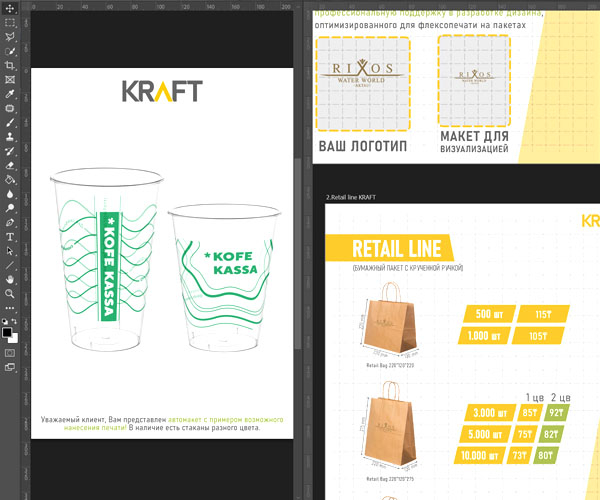This screenshot has height=500, width=600.
Task: Click the '105₸' price badge
Action: (x=538, y=336)
